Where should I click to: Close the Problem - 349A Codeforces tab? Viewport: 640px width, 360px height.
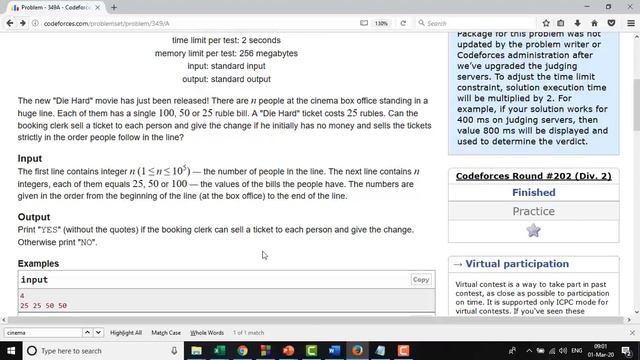(x=98, y=7)
